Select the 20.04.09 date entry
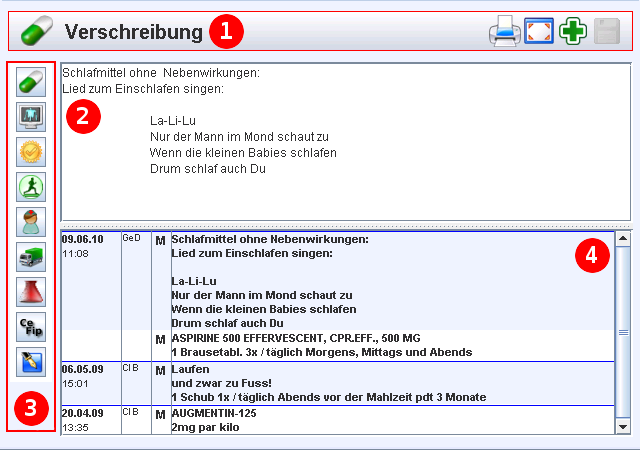The height and width of the screenshot is (450, 640). coord(82,413)
